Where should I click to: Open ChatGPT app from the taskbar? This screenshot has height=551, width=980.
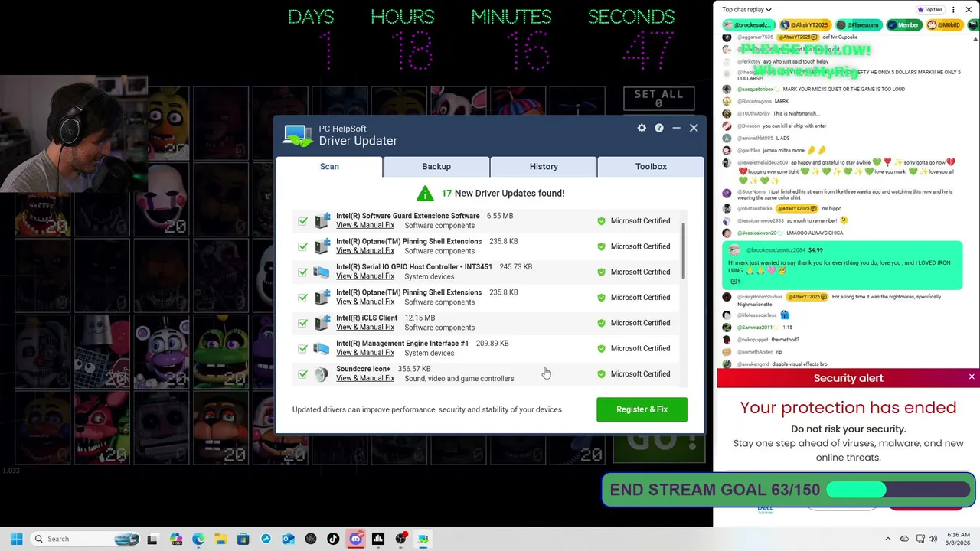click(311, 539)
